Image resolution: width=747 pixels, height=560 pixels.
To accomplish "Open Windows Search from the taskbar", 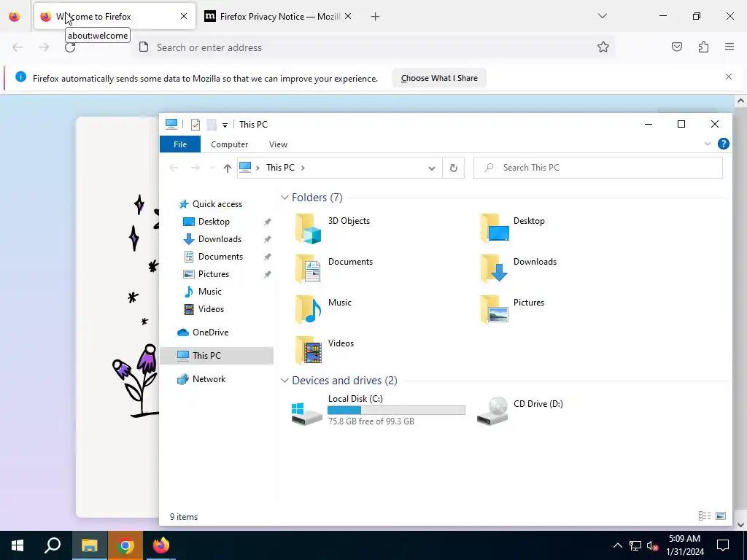I will 53,545.
